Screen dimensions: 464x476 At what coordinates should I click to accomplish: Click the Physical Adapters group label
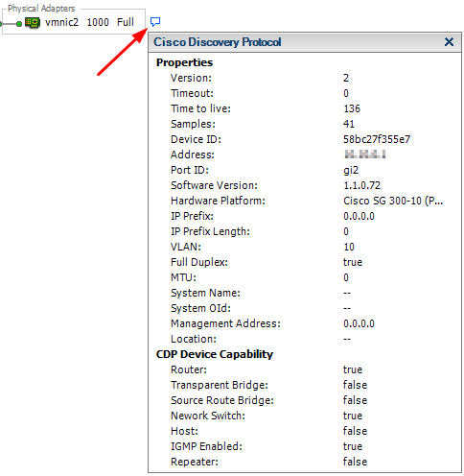click(x=41, y=9)
